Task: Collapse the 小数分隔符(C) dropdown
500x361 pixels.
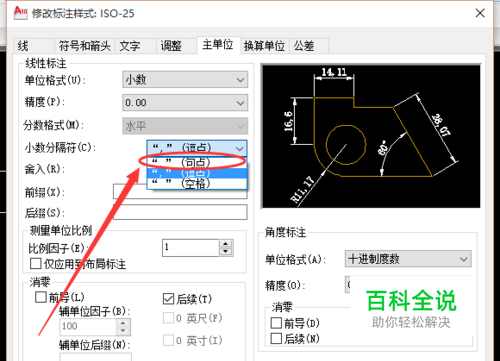Action: (197, 148)
